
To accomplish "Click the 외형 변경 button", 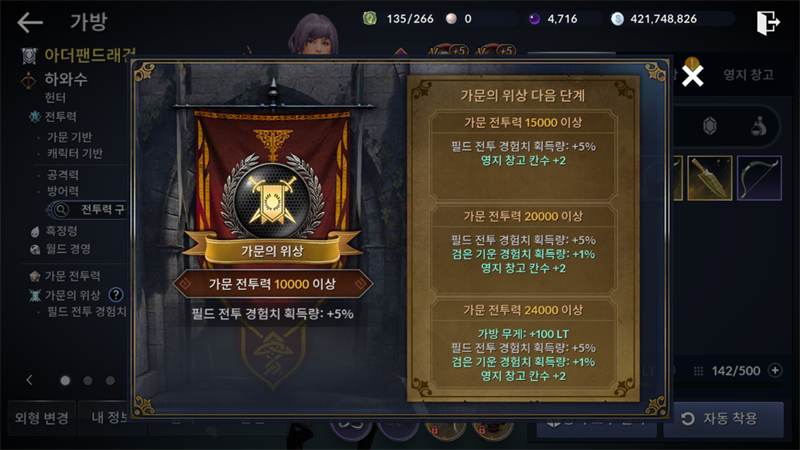I will 42,418.
